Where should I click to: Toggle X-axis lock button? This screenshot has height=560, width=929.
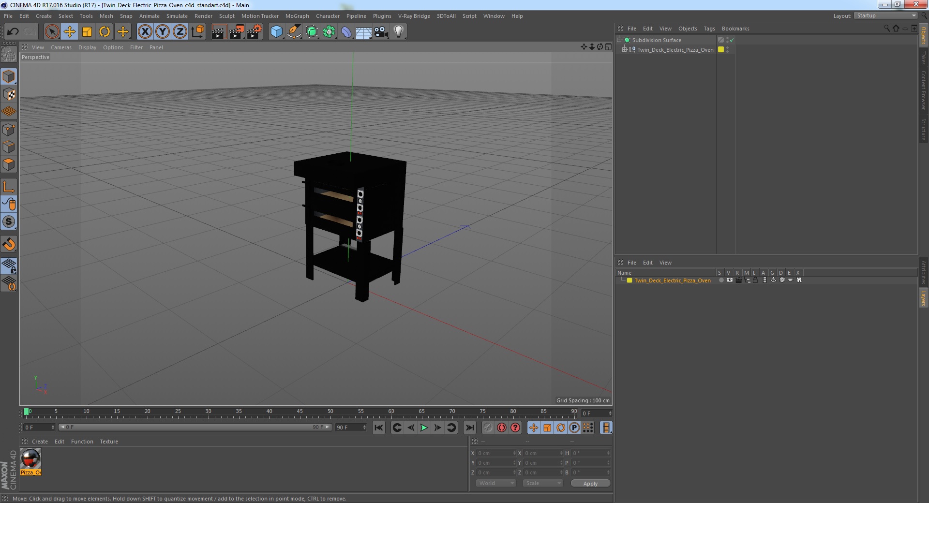145,32
